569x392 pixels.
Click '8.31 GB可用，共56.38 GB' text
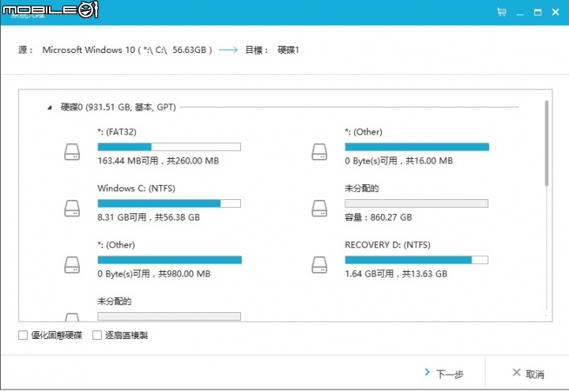click(x=149, y=217)
